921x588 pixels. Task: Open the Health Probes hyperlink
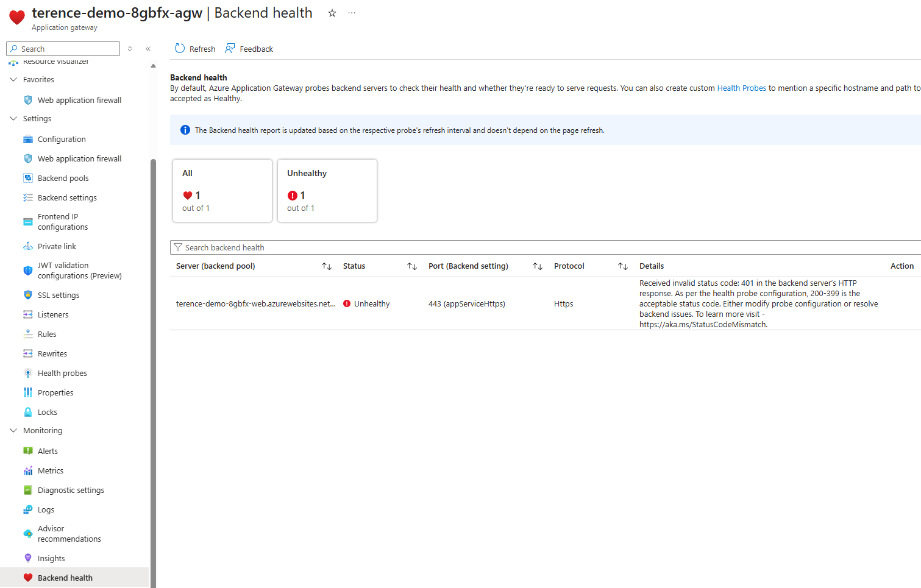tap(741, 88)
